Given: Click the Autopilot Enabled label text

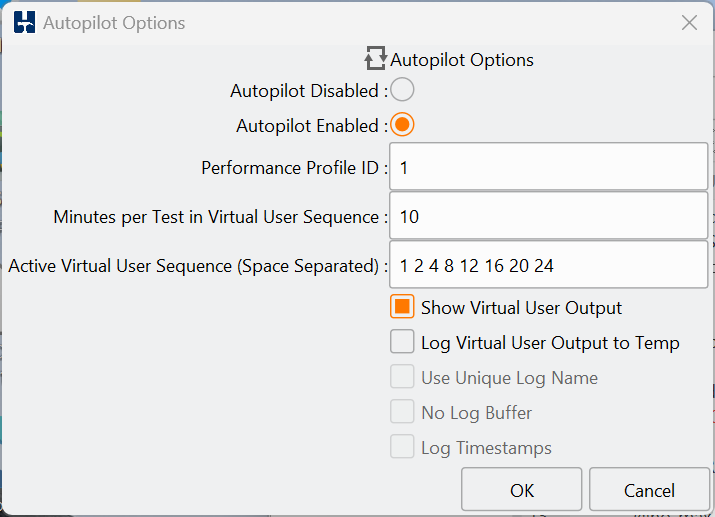Looking at the screenshot, I should [307, 126].
